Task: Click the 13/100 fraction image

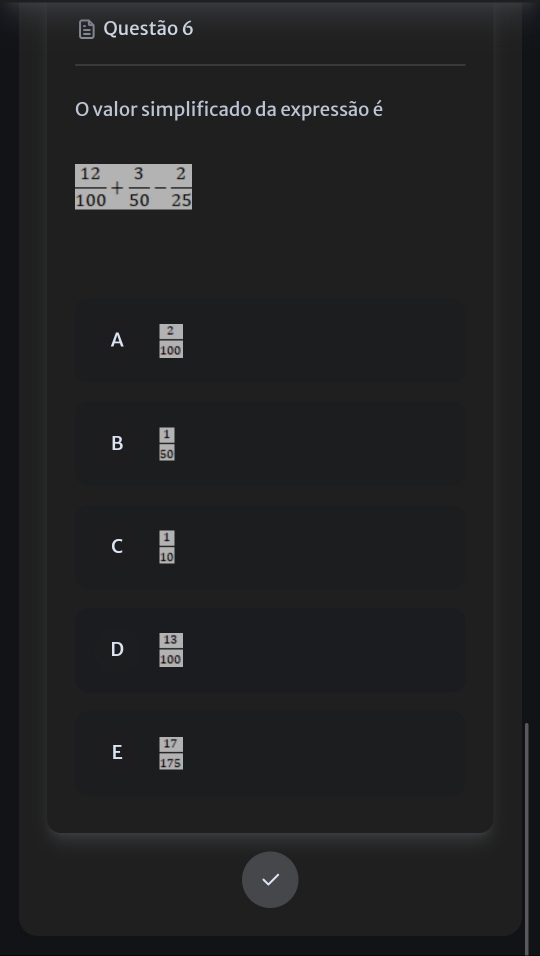Action: pos(171,650)
